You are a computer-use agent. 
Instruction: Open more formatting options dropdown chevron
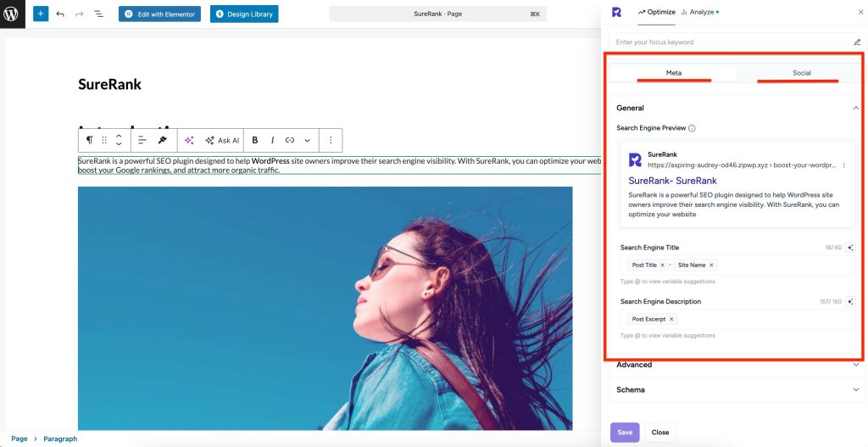pyautogui.click(x=307, y=140)
